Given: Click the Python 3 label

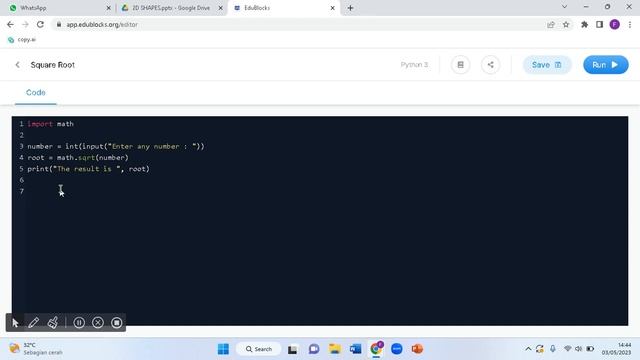Looking at the screenshot, I should pos(414,65).
